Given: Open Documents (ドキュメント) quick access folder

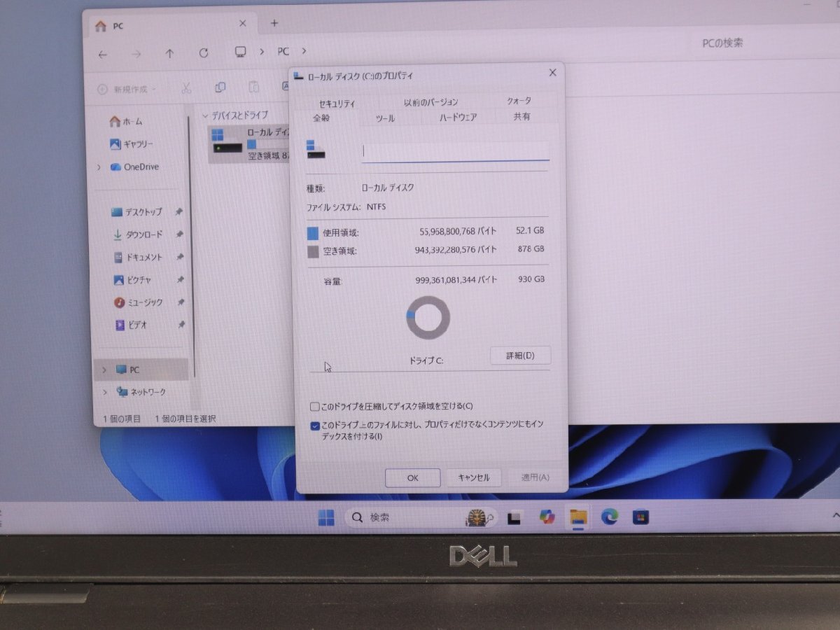Looking at the screenshot, I should coord(137,257).
